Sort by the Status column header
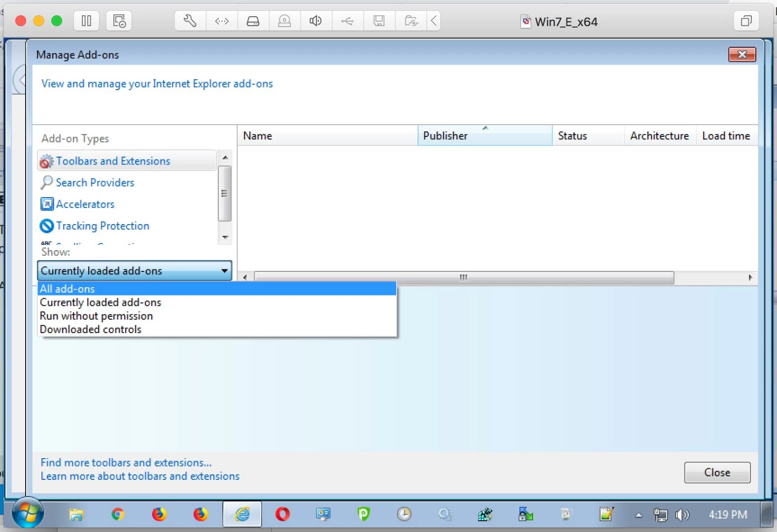The height and width of the screenshot is (532, 777). click(588, 135)
